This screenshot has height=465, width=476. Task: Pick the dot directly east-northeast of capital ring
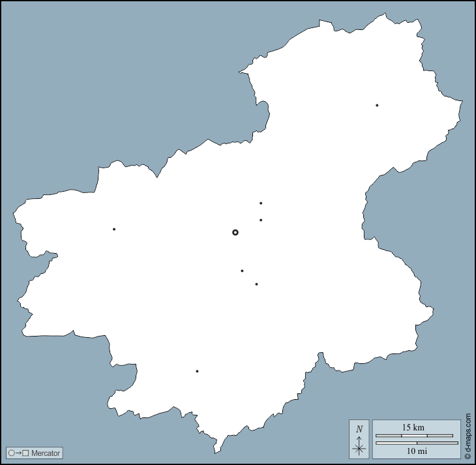pos(261,220)
